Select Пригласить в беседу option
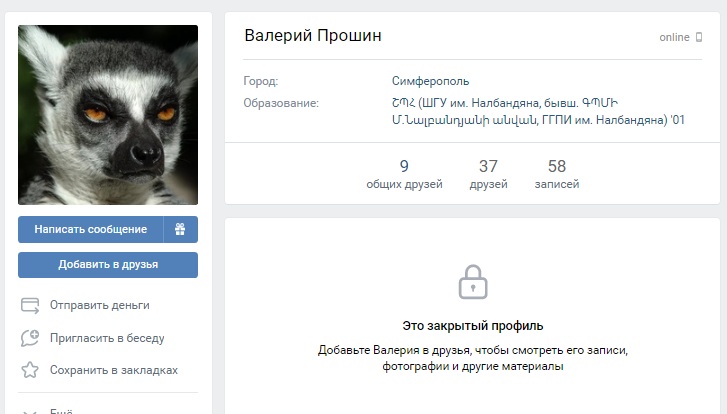Image resolution: width=727 pixels, height=414 pixels. [x=107, y=338]
